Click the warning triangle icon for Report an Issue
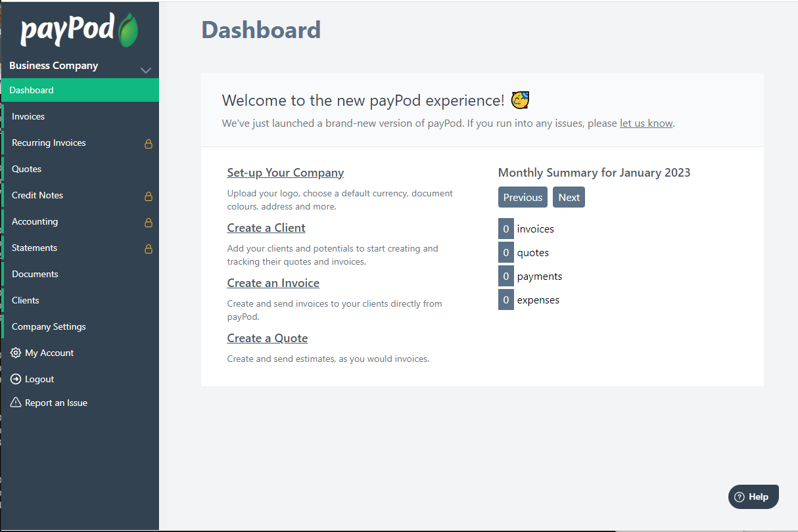 point(16,403)
